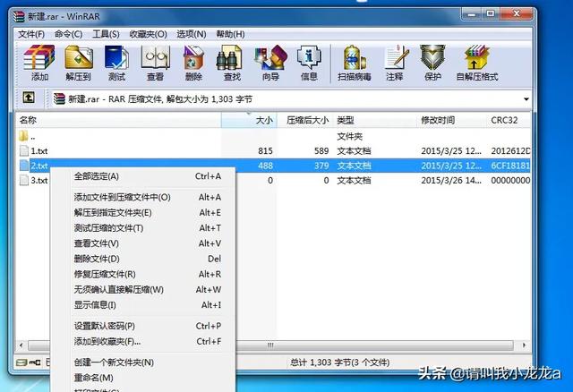Click 2015/3/26 date of 3.txt
The image size is (573, 392).
pos(451,181)
